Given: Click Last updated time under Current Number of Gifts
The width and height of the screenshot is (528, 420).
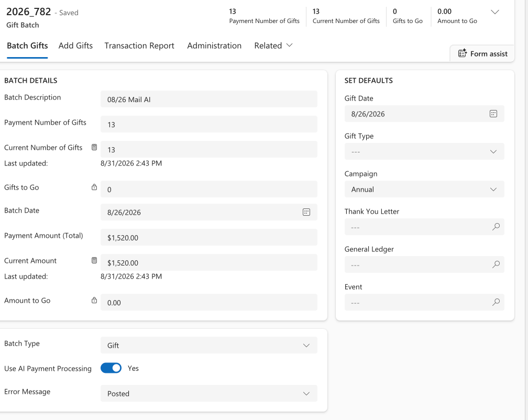Looking at the screenshot, I should (x=131, y=163).
